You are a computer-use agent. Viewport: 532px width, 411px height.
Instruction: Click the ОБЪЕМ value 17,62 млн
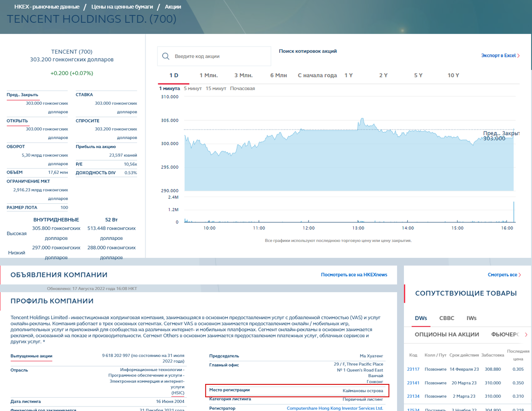(58, 172)
